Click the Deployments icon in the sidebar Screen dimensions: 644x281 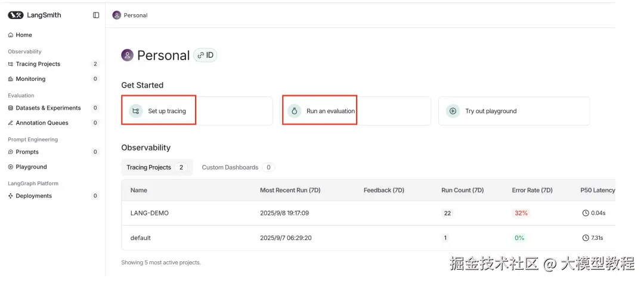click(x=11, y=196)
